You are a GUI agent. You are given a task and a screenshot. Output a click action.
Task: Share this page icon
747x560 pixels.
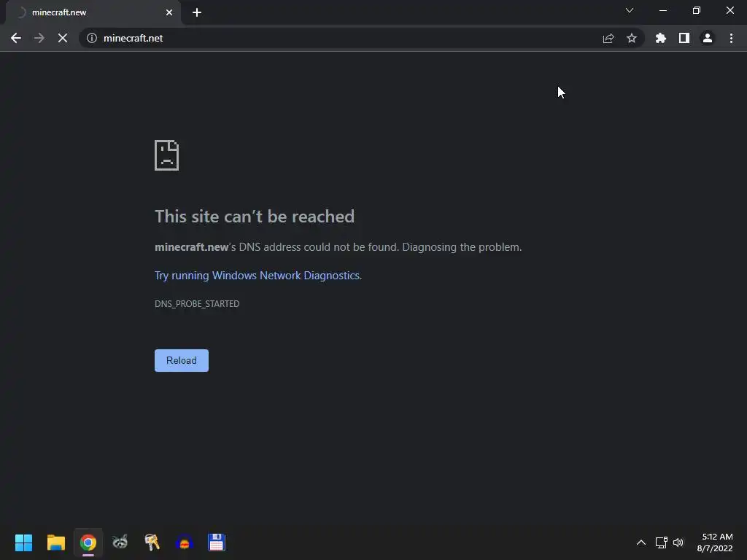pyautogui.click(x=608, y=38)
